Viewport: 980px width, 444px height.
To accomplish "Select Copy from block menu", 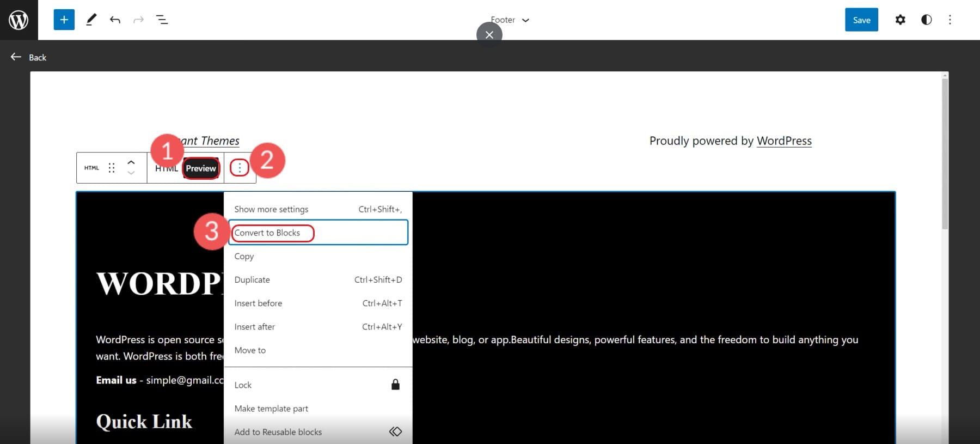I will click(318, 256).
